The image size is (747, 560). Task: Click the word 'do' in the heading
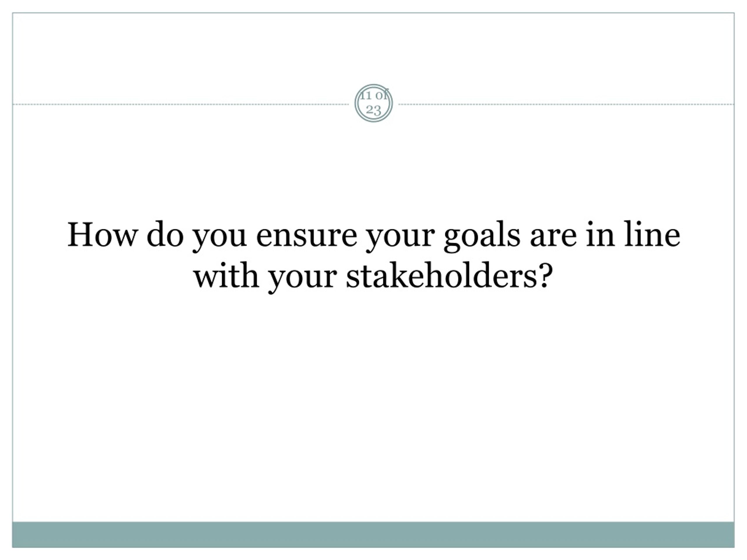tap(165, 234)
